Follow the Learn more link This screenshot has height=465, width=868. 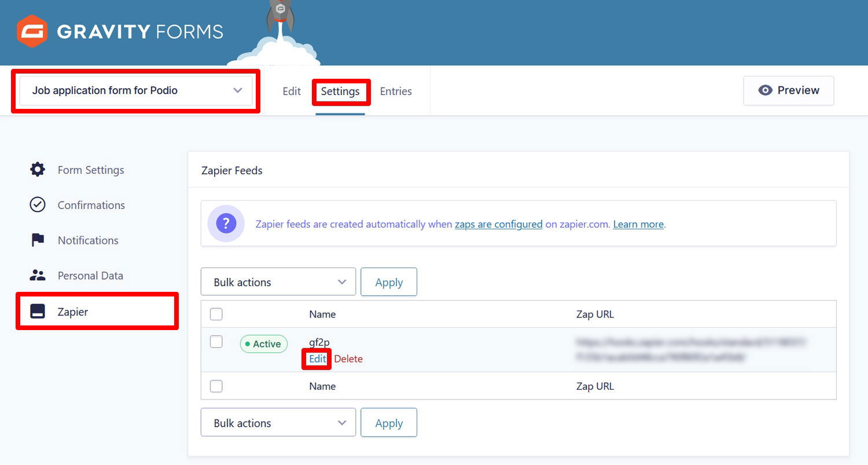[638, 224]
